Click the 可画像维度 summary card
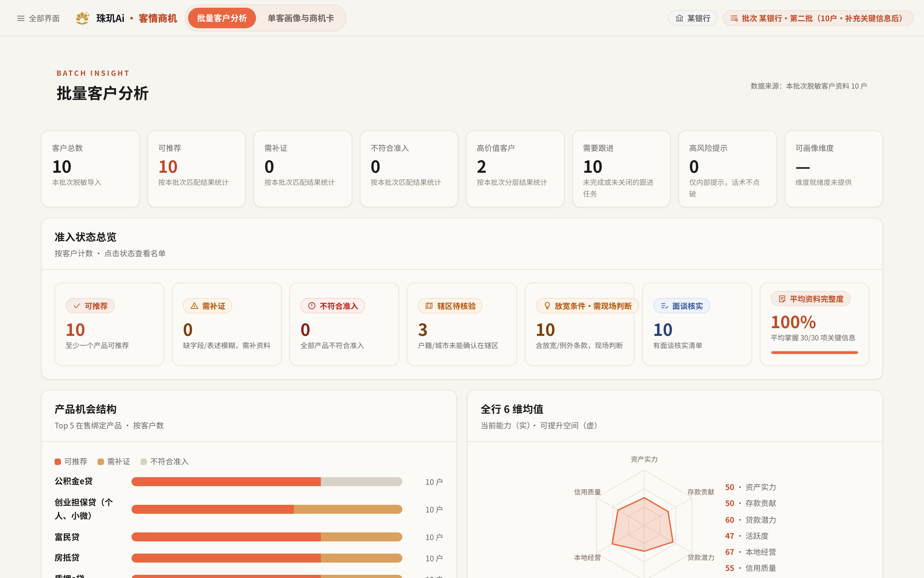The image size is (924, 578). [x=834, y=169]
